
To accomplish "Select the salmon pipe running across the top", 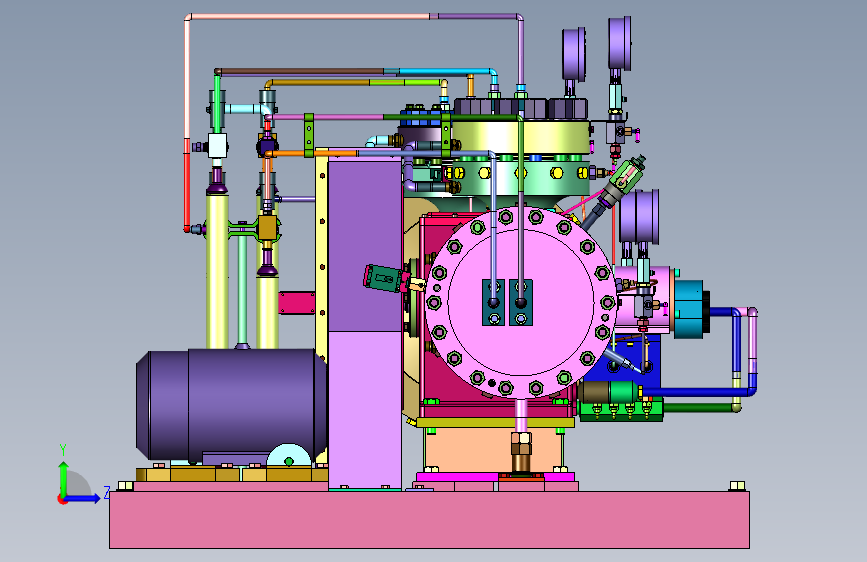I will [310, 17].
